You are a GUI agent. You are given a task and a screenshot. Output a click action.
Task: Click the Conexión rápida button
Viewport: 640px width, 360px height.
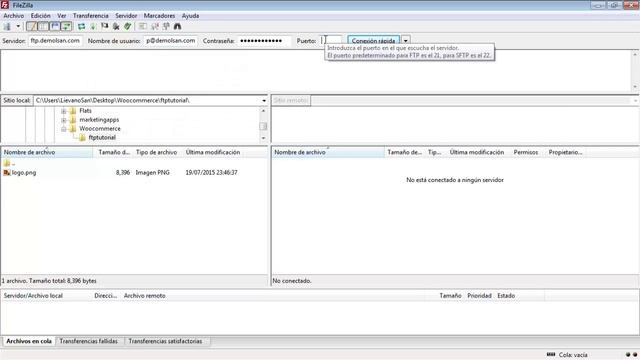coord(373,41)
